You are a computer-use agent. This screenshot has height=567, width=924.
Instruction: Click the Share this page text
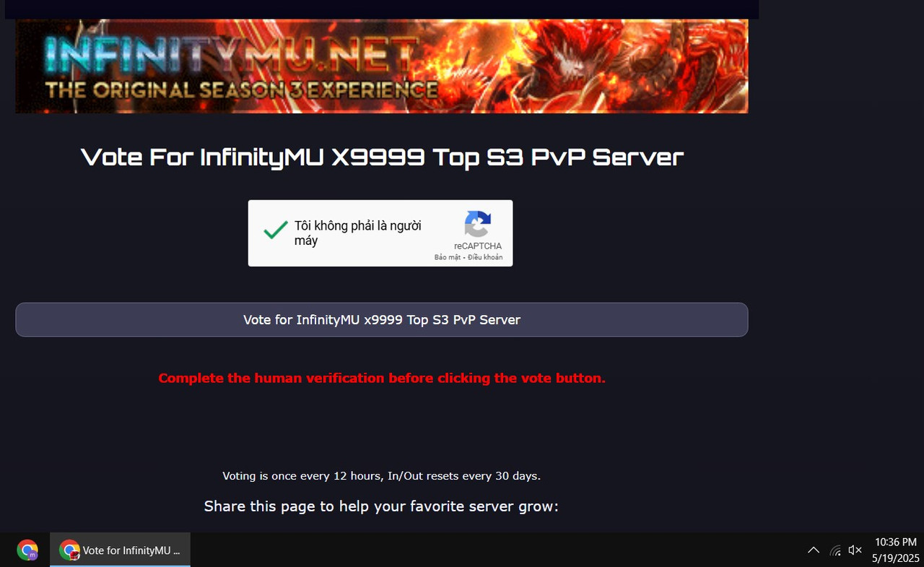click(x=381, y=506)
